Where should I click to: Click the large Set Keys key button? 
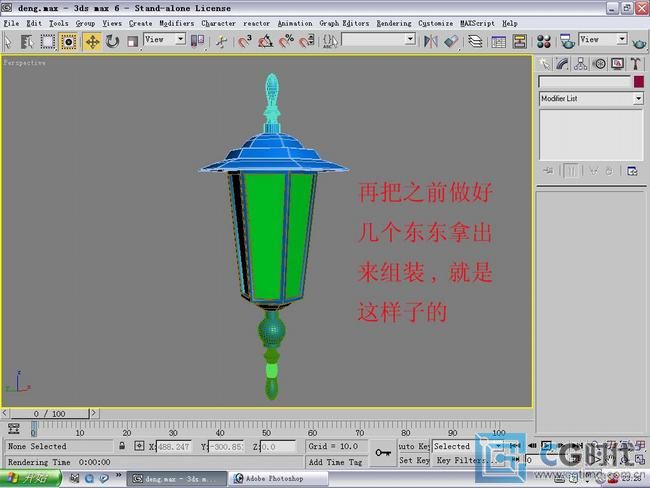383,453
